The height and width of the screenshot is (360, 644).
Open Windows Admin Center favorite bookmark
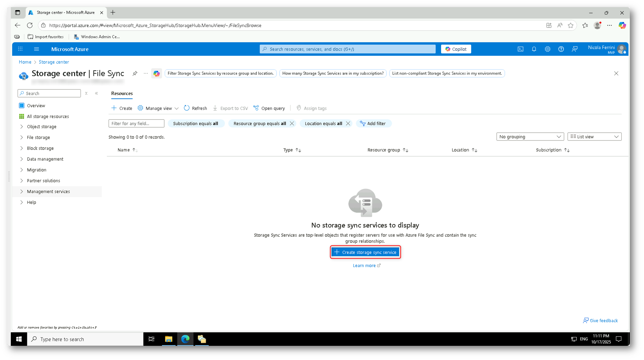(x=97, y=37)
